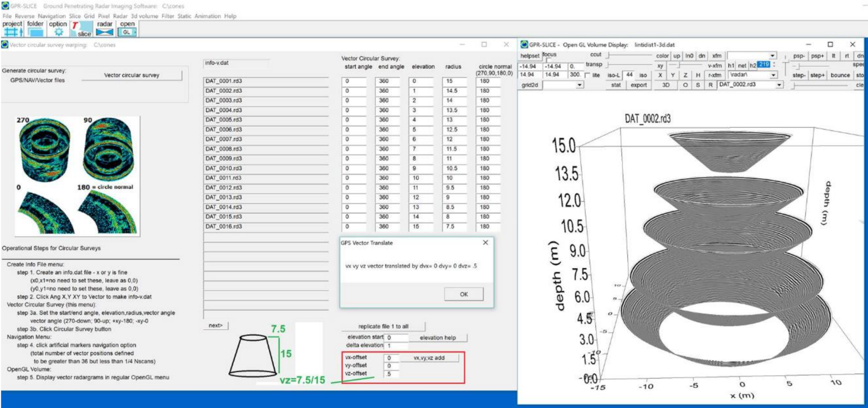Open the Reverse menu

25,16
